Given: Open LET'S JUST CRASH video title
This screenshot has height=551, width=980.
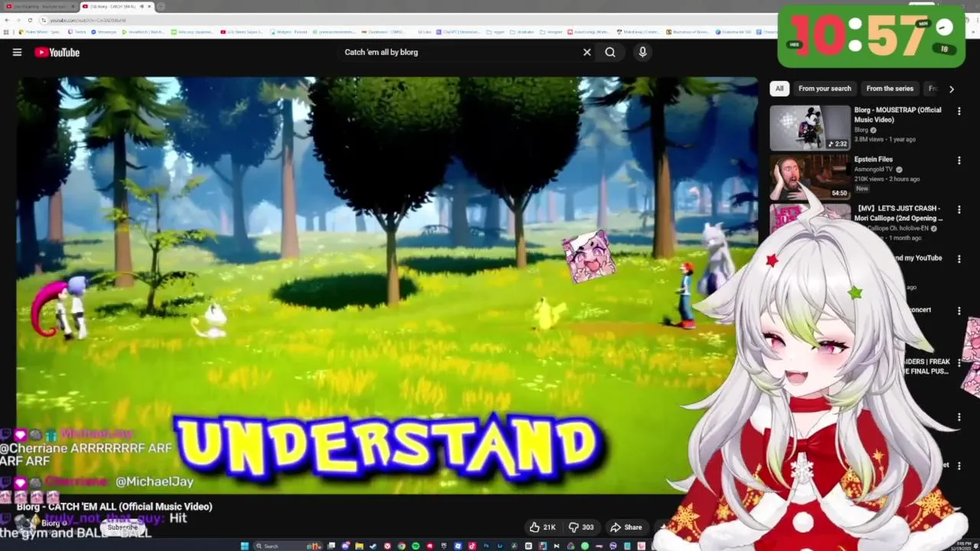Looking at the screenshot, I should (897, 213).
